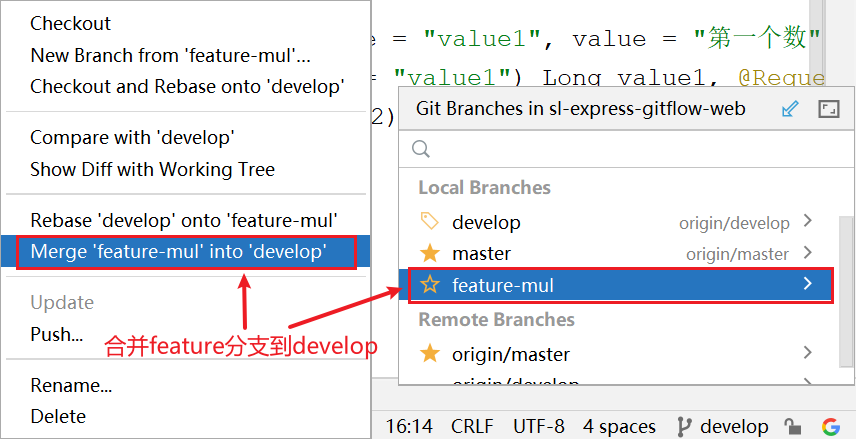Select Checkout in the context menu
Screen dimensions: 856x439
(70, 23)
